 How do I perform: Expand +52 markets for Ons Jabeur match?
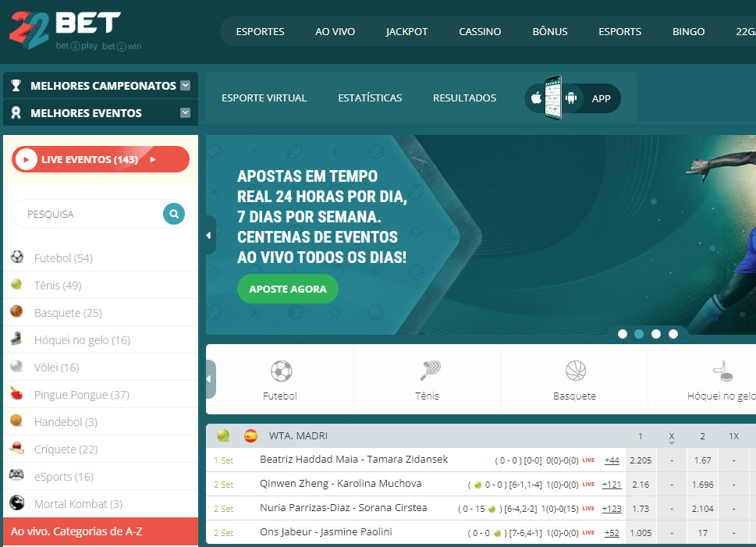(x=612, y=533)
